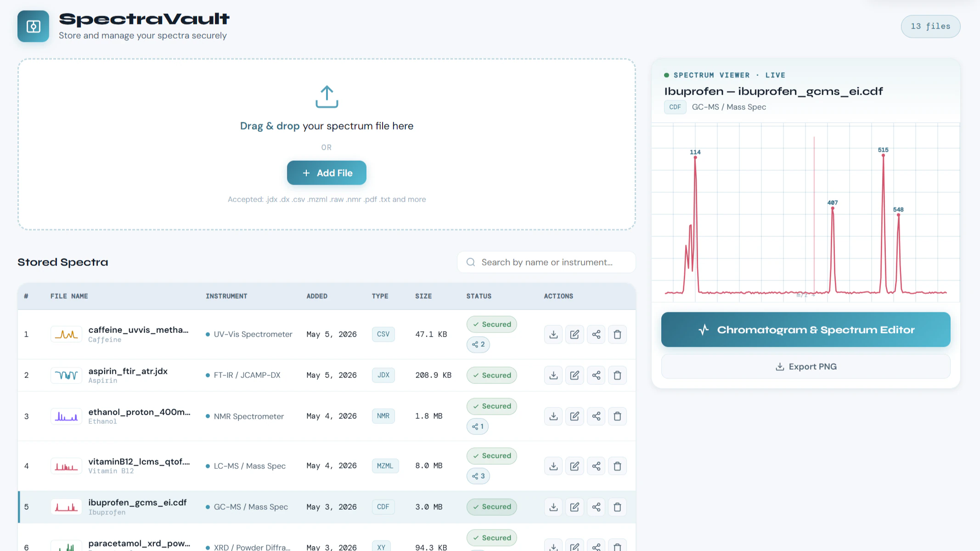Screen dimensions: 980x551
Task: Click the MZML type tag on vitaminB12 row
Action: [385, 466]
